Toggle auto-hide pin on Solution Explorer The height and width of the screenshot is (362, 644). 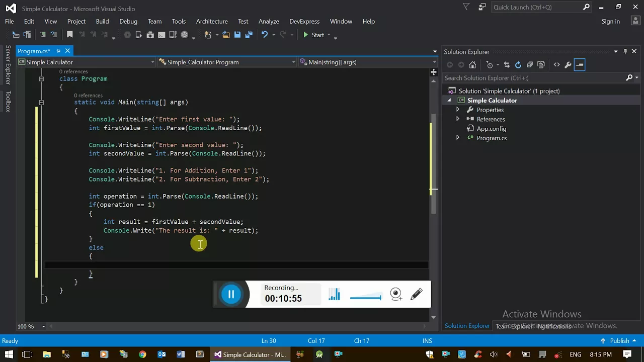pos(625,51)
